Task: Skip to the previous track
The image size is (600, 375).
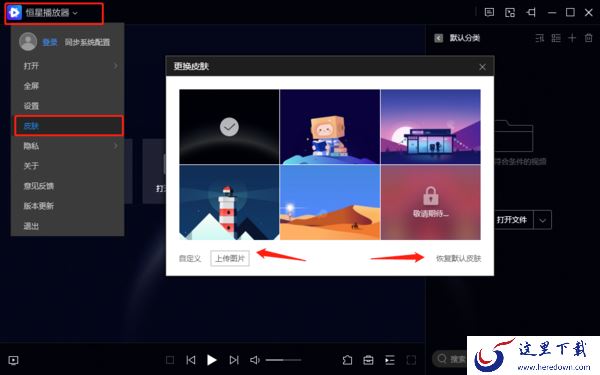Action: (x=191, y=360)
